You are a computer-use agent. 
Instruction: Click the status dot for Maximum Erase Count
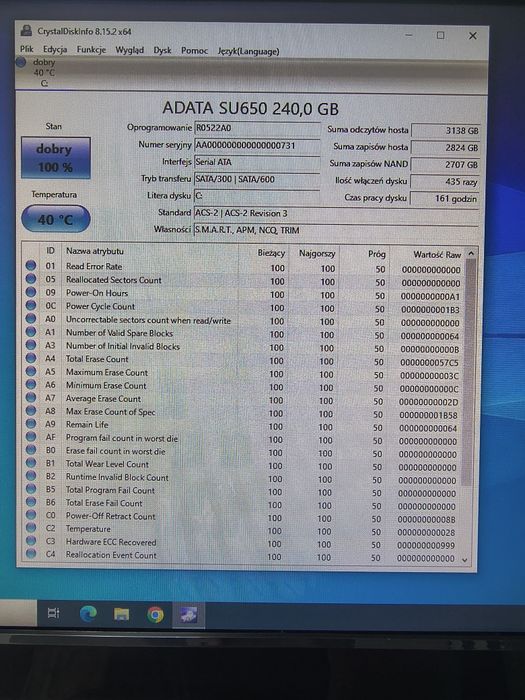[31, 371]
